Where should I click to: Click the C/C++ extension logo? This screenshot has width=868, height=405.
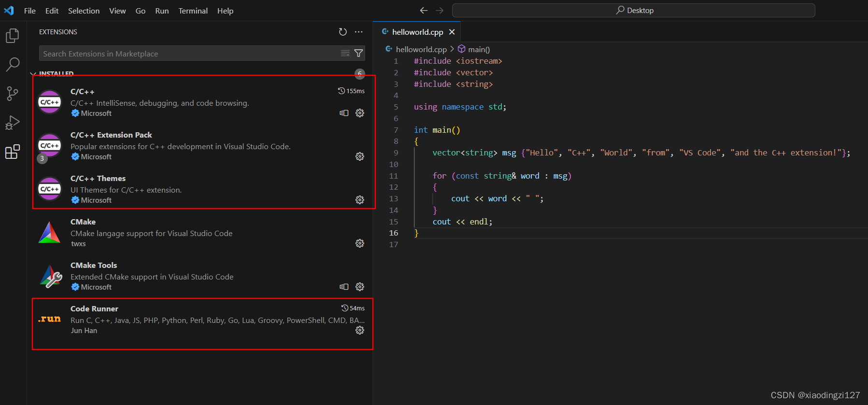click(50, 102)
